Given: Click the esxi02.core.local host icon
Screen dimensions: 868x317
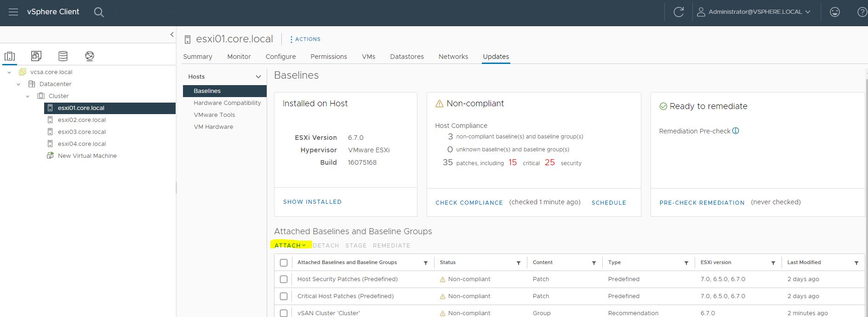Looking at the screenshot, I should [50, 120].
